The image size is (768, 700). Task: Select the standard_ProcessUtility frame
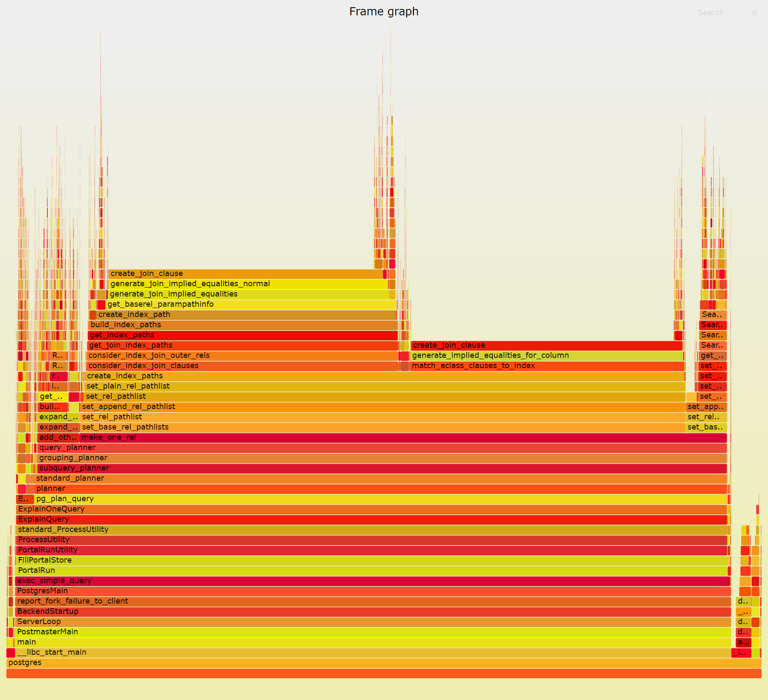371,529
